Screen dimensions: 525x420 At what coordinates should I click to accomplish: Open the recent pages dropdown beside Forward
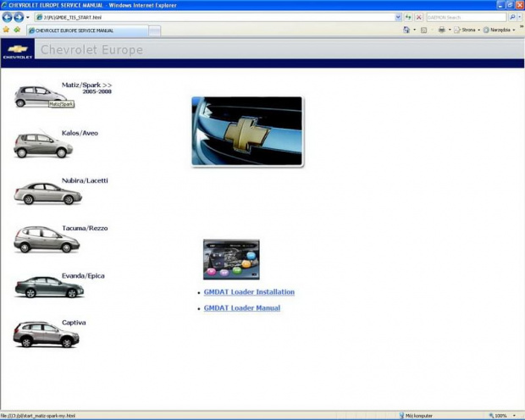point(28,17)
